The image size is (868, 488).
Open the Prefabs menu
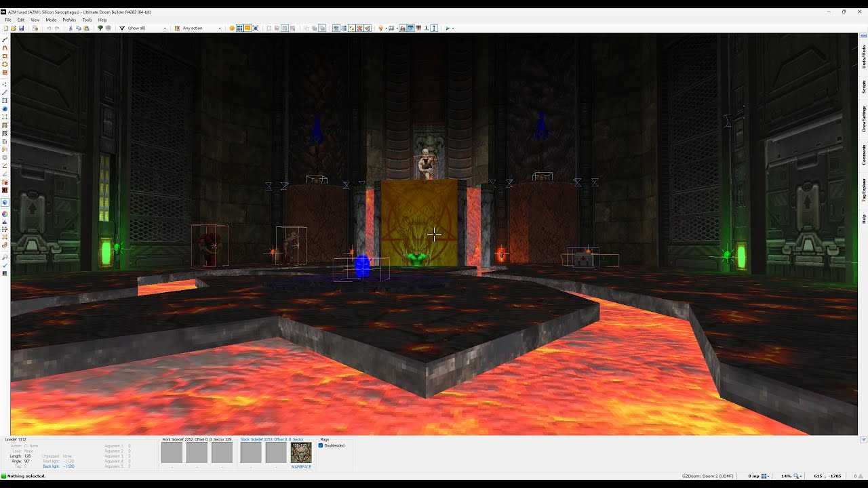[69, 20]
